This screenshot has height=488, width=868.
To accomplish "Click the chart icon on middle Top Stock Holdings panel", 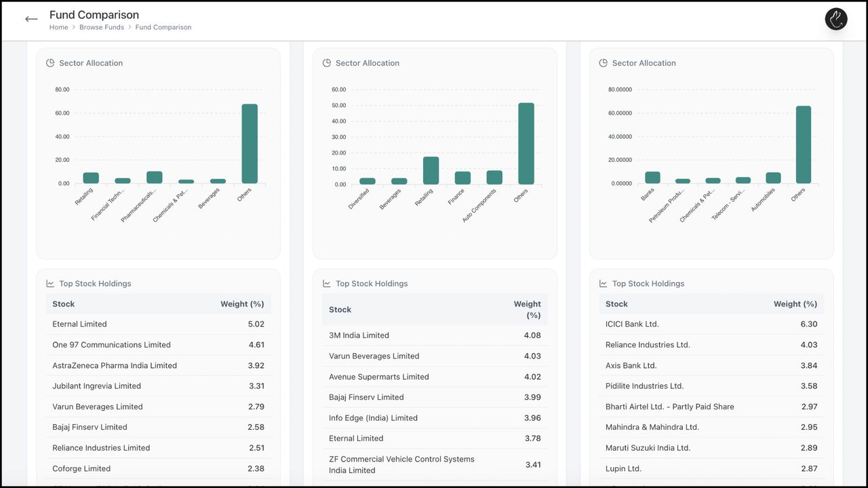I will point(326,283).
